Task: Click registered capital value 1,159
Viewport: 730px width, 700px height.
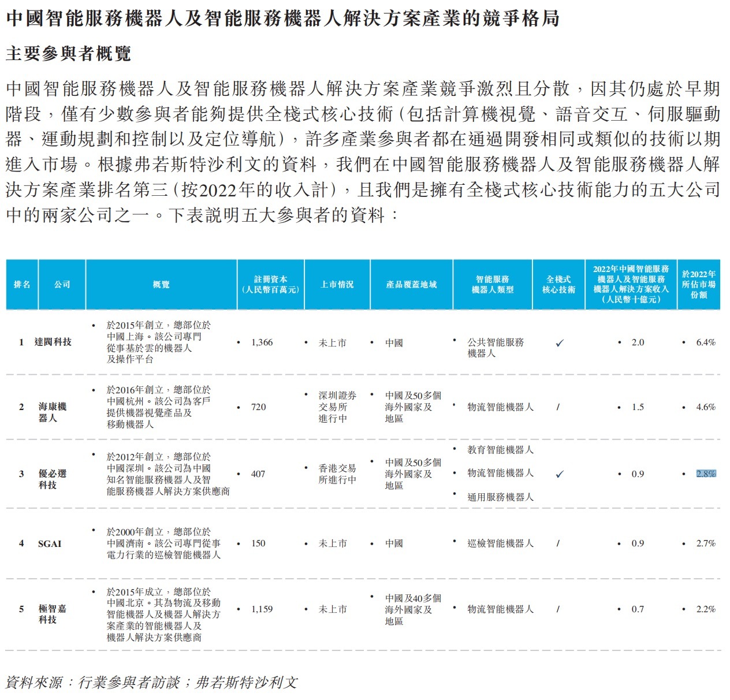Action: point(262,609)
